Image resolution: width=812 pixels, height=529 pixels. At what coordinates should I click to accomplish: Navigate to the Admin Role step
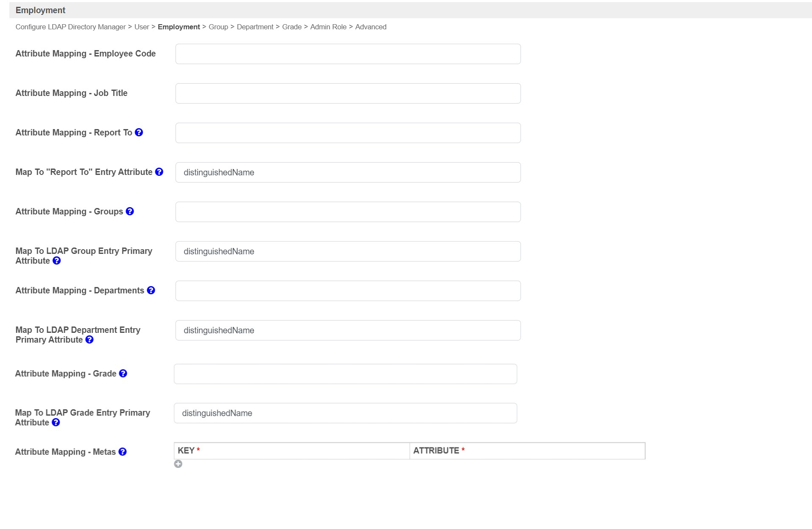[x=328, y=27]
